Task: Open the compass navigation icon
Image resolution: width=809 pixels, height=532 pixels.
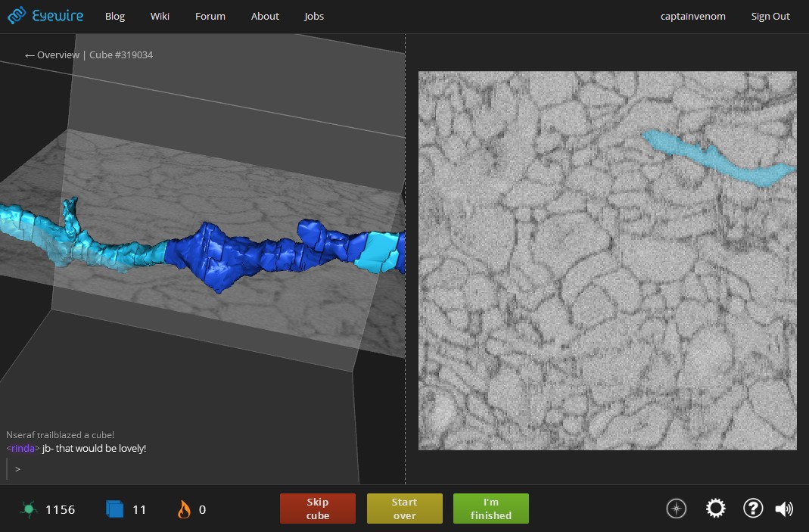Action: [x=676, y=509]
